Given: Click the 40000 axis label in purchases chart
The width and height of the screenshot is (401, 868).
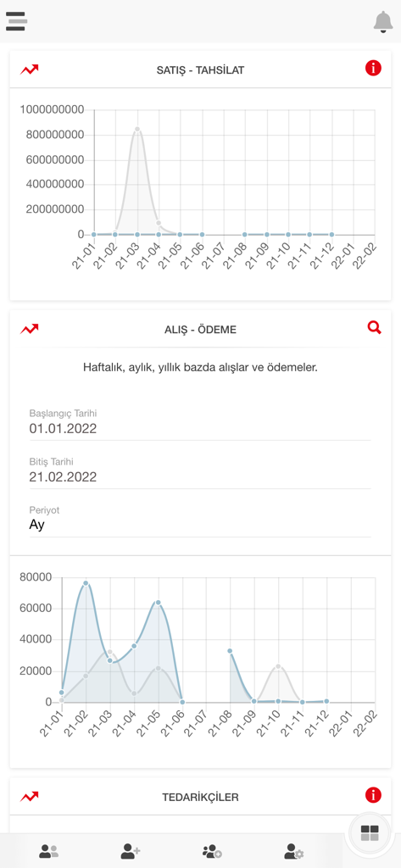Looking at the screenshot, I should coord(36,640).
